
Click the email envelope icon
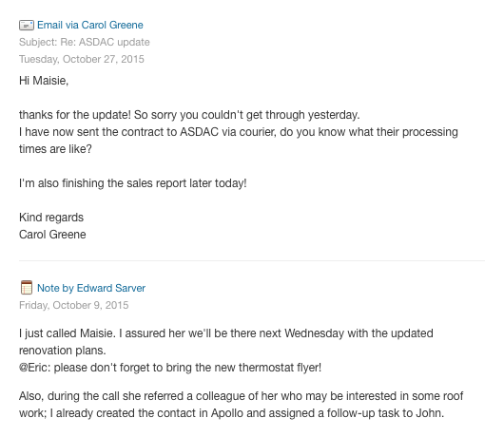pyautogui.click(x=27, y=25)
